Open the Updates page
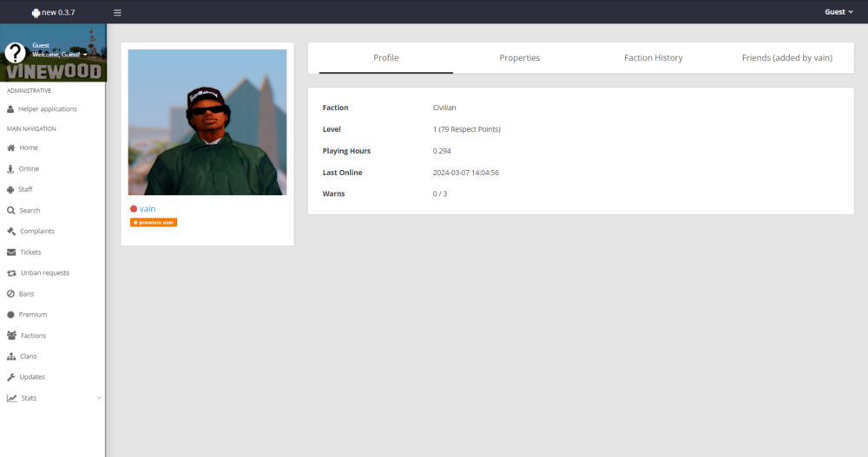The image size is (868, 457). [32, 376]
